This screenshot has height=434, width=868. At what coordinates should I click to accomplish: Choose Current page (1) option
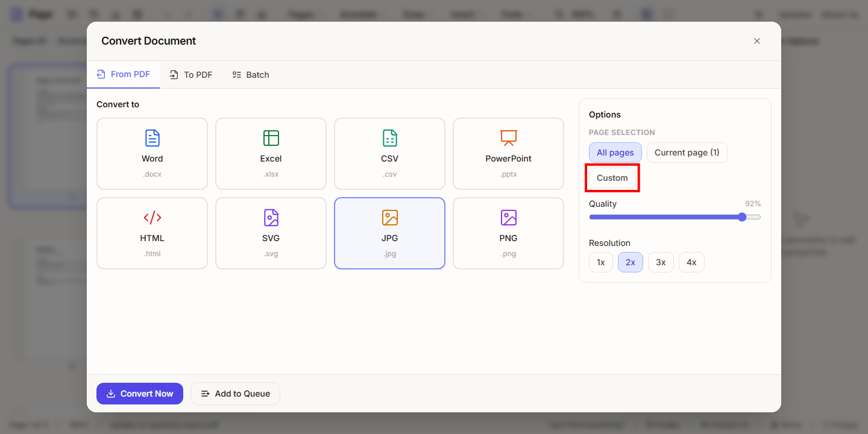tap(687, 153)
